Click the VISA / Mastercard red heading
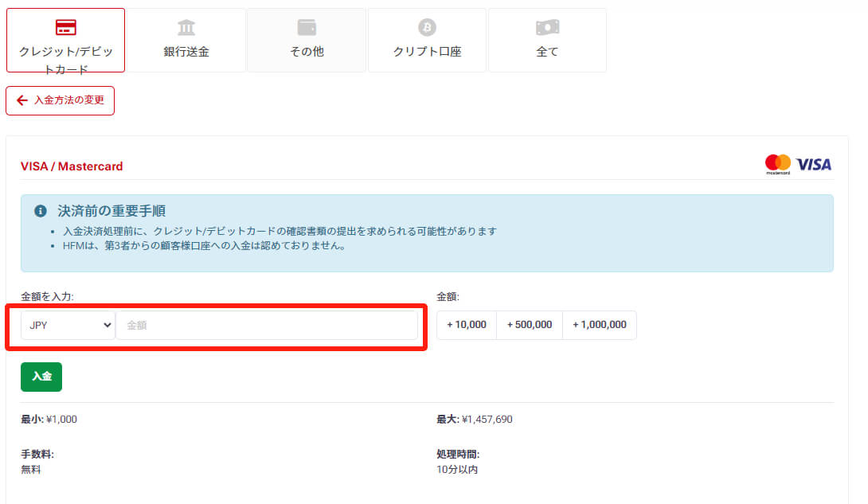Viewport: 868px width, 504px height. (x=72, y=166)
